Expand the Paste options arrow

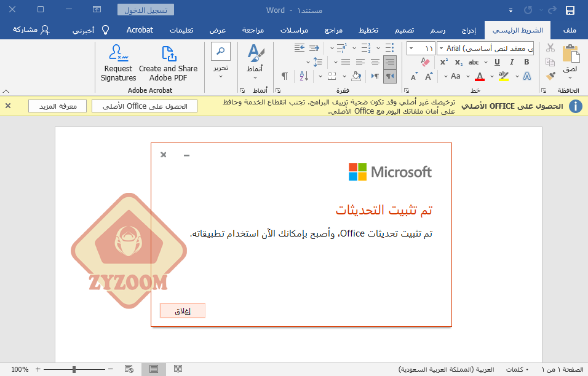[570, 77]
